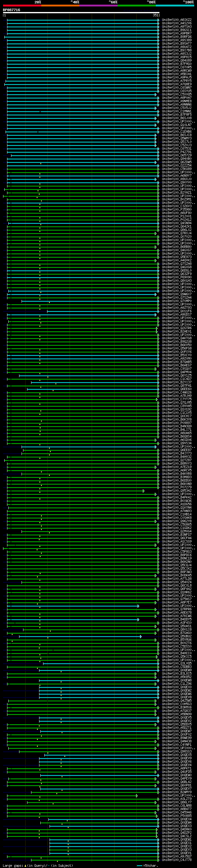
Task: Open the UniRef100_C1EHB6 entry
Action: coord(177,132)
